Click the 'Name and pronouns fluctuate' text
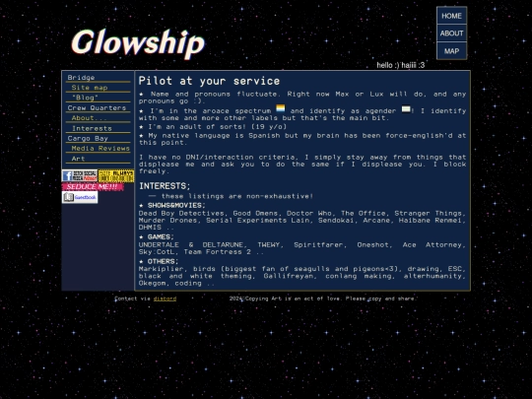Image resolution: width=532 pixels, height=399 pixels. click(214, 94)
